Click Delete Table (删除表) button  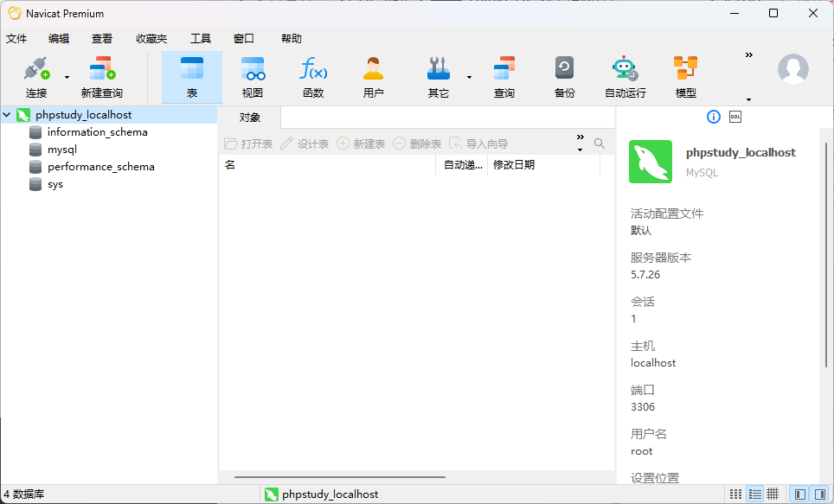(418, 144)
